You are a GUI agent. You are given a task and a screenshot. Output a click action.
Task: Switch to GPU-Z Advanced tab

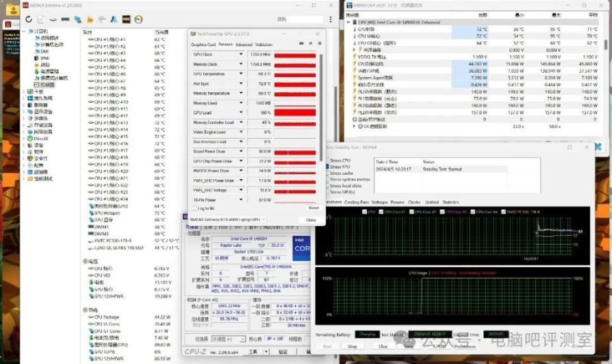coord(244,45)
